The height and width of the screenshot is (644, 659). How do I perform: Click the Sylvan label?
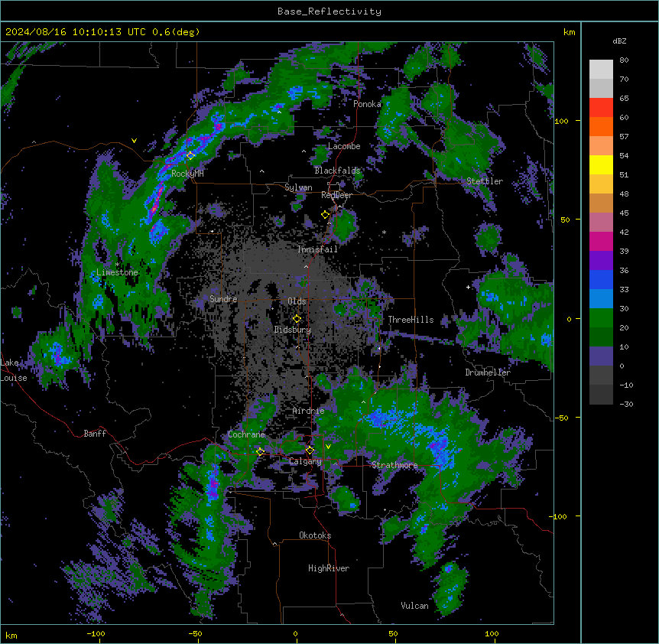298,187
